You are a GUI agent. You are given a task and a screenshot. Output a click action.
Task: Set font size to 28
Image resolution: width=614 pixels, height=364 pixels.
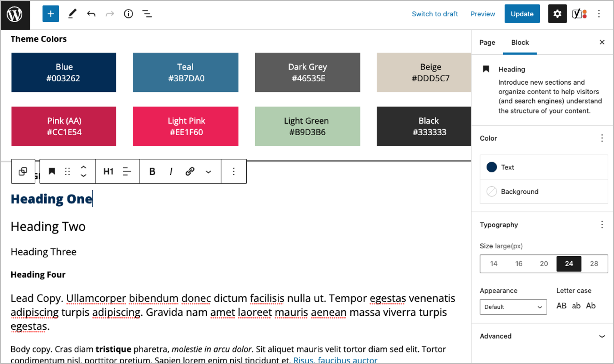coord(594,264)
